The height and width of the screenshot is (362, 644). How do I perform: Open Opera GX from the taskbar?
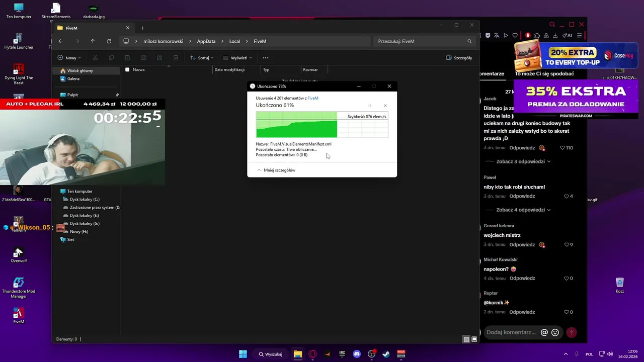coord(312,354)
